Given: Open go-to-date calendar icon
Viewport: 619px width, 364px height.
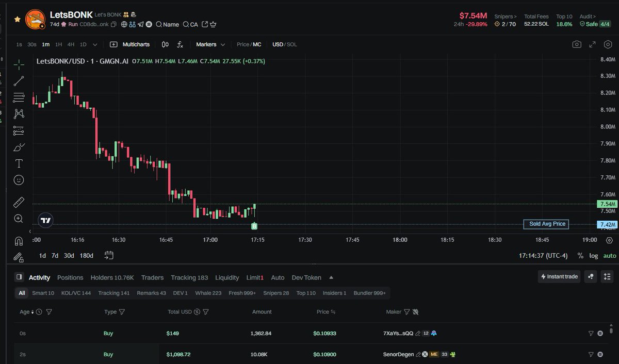Looking at the screenshot, I should point(109,255).
